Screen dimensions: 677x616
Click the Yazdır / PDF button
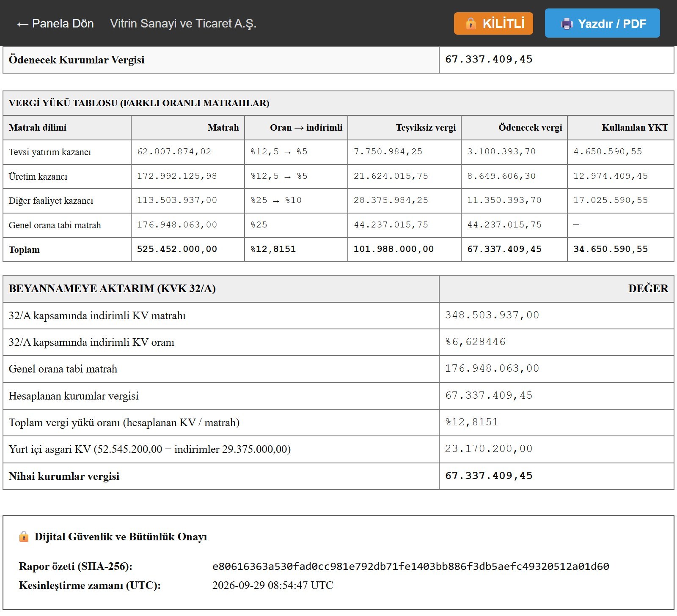603,23
